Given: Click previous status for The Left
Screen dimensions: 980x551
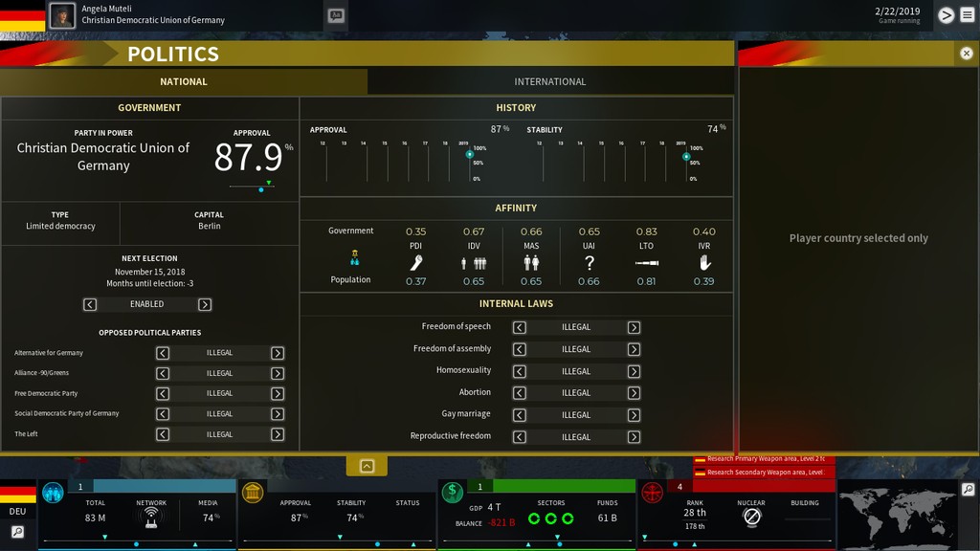Looking at the screenshot, I should pos(163,434).
